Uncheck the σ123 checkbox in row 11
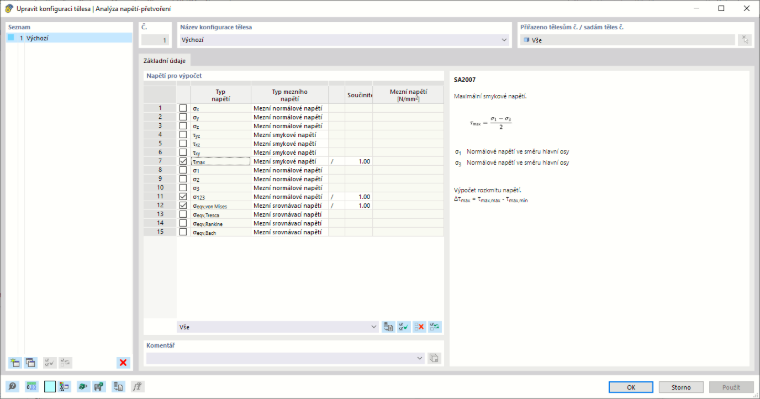The image size is (760, 399). tap(183, 196)
